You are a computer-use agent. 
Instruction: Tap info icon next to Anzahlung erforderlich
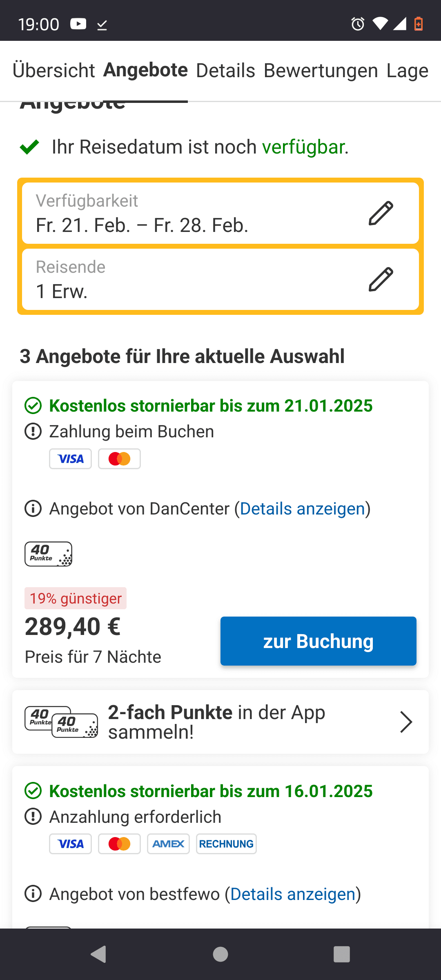(x=33, y=817)
